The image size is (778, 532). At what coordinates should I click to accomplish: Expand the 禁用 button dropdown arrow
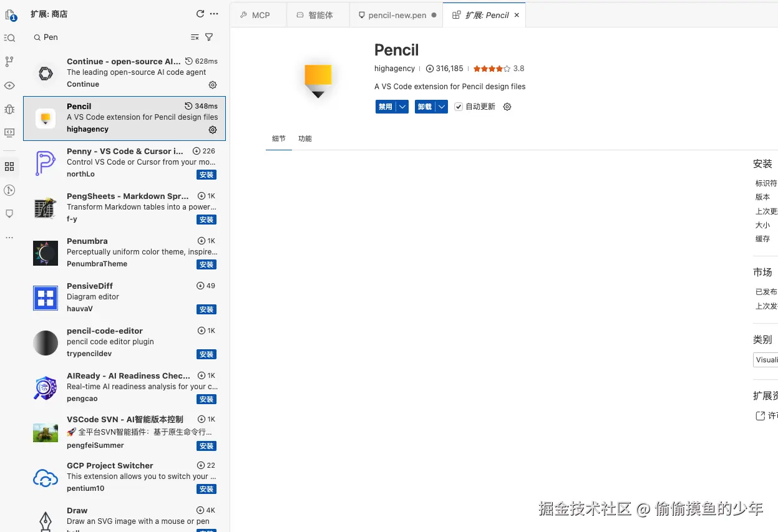[x=403, y=107]
